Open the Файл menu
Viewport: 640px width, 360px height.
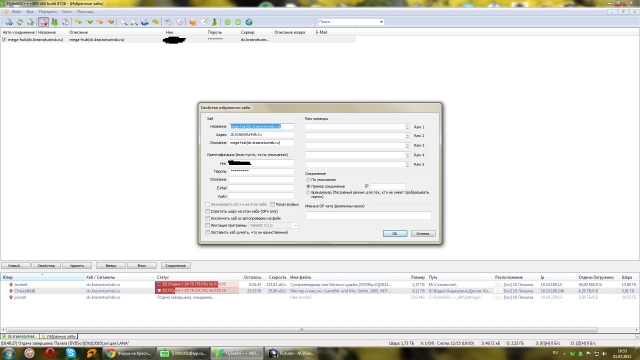pos(17,11)
